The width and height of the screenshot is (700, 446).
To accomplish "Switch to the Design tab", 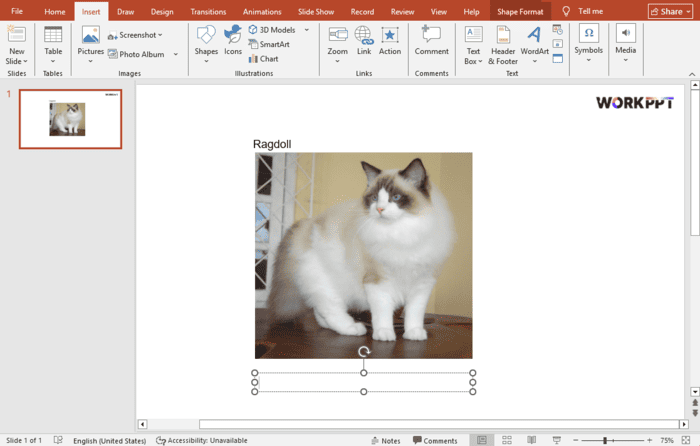I will pyautogui.click(x=162, y=12).
